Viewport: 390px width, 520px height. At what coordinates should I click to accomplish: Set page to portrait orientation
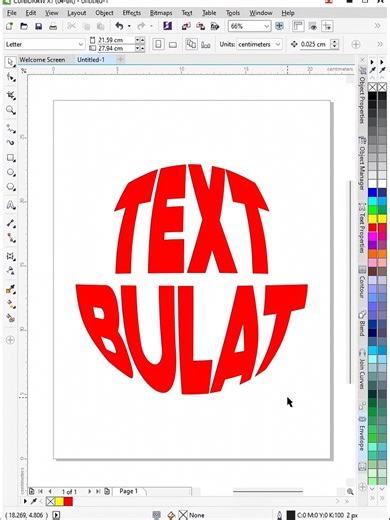point(158,44)
